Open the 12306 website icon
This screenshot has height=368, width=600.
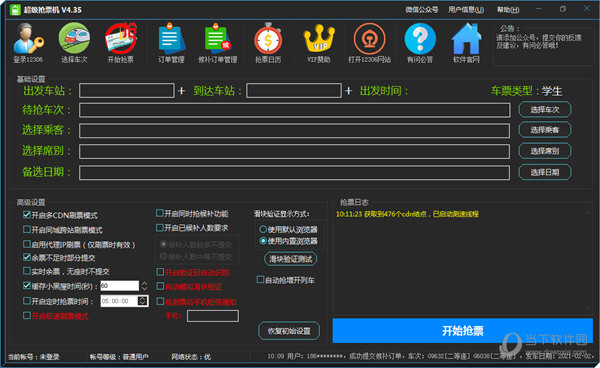pos(369,42)
